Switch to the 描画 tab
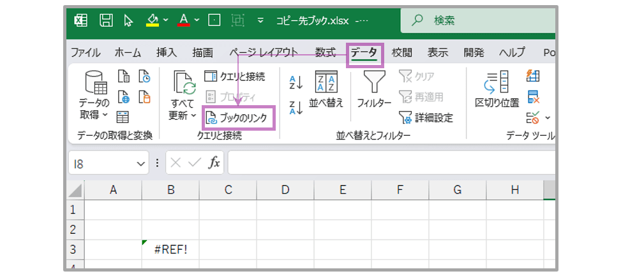 click(x=202, y=52)
